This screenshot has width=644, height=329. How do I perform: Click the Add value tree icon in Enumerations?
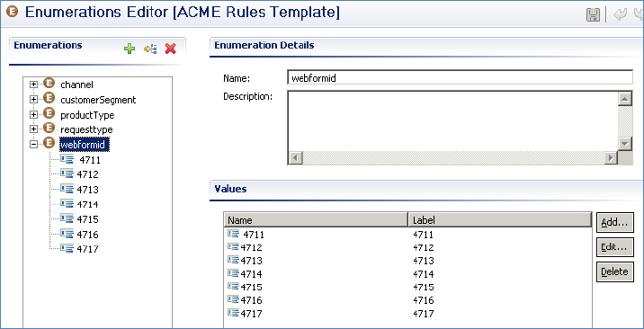click(150, 49)
